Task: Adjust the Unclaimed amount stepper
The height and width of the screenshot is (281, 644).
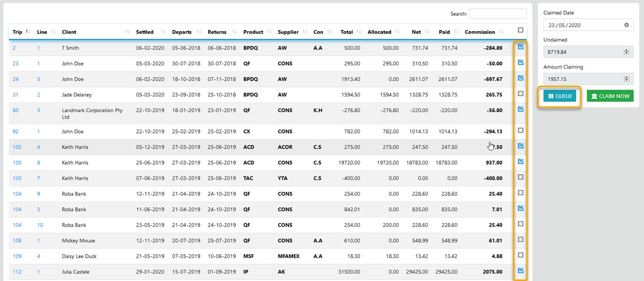Action: (626, 51)
